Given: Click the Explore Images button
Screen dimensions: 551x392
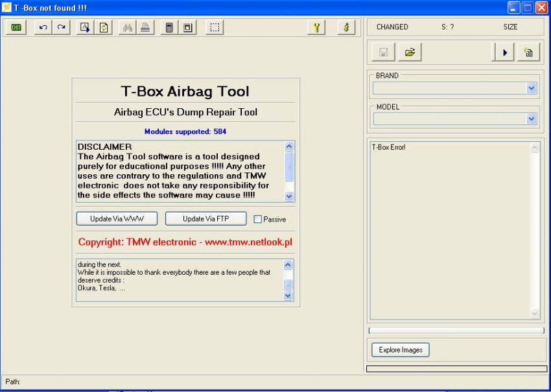Looking at the screenshot, I should tap(401, 350).
